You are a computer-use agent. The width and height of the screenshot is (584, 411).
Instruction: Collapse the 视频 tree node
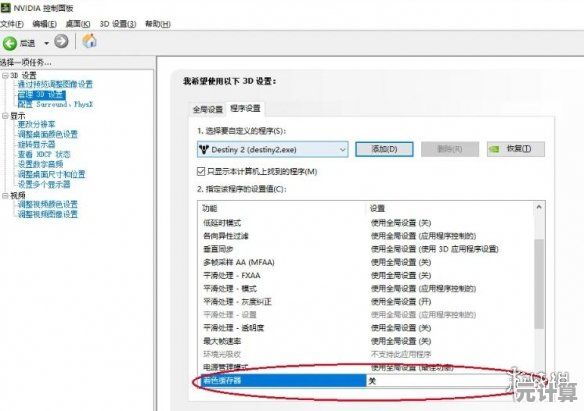point(5,195)
